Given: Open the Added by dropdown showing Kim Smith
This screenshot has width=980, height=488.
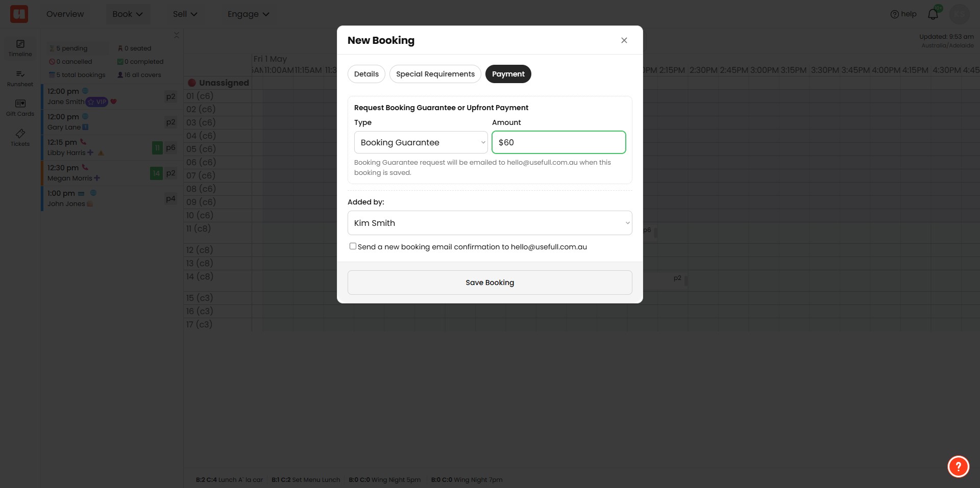Looking at the screenshot, I should (490, 223).
